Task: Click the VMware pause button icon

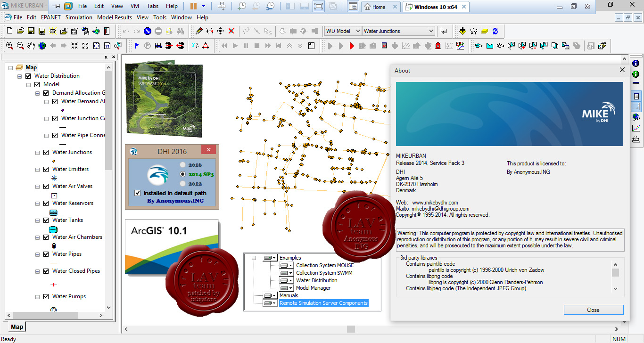Action: tap(193, 6)
